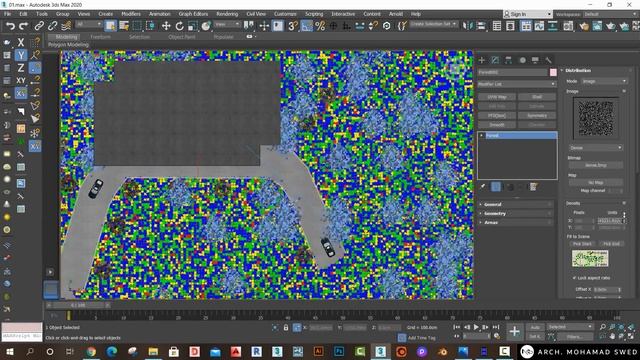This screenshot has width=640, height=360.
Task: Click the No Map button
Action: 596,182
